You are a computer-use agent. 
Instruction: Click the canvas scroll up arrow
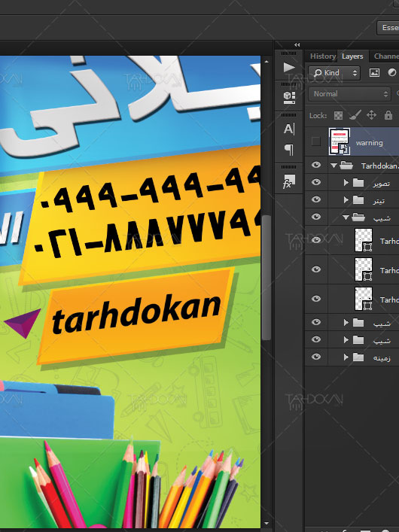267,62
